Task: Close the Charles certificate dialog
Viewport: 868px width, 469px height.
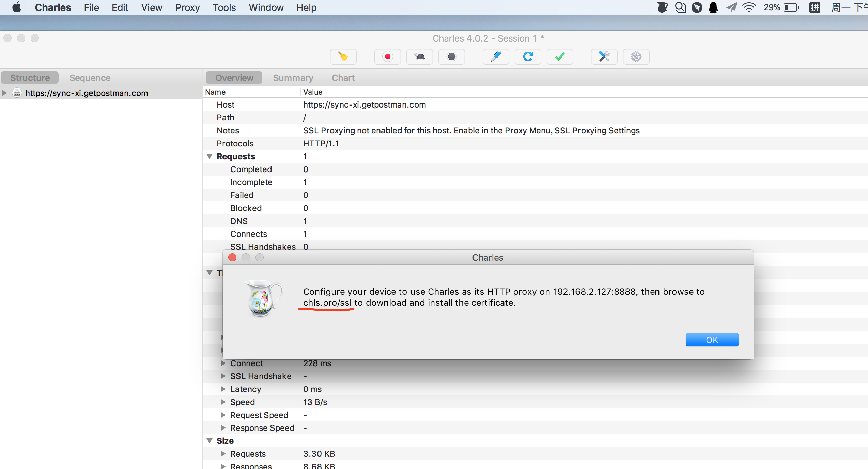Action: click(x=232, y=258)
